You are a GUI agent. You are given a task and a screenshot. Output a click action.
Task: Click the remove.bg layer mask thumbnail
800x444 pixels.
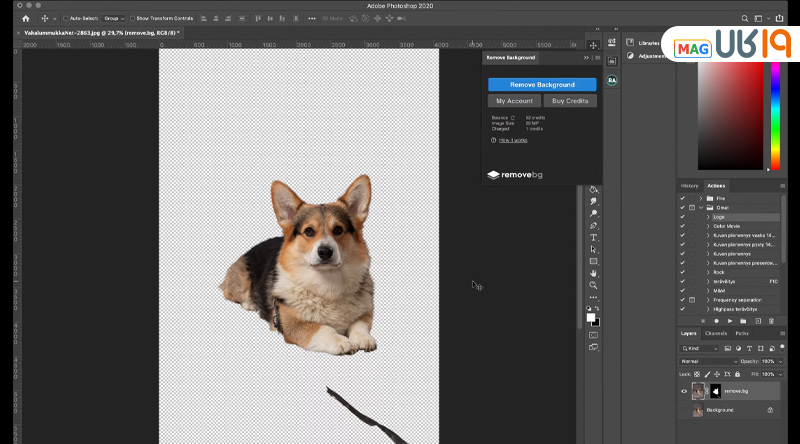[x=715, y=391]
